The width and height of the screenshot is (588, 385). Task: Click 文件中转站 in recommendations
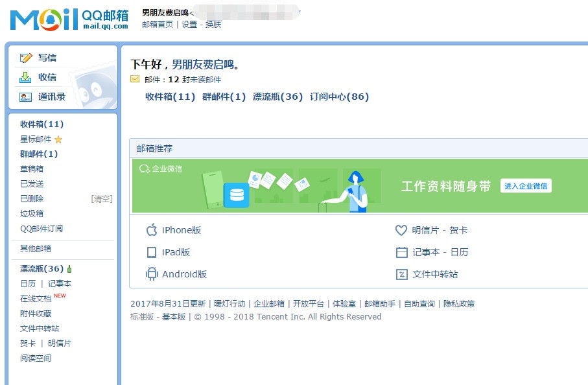click(435, 274)
